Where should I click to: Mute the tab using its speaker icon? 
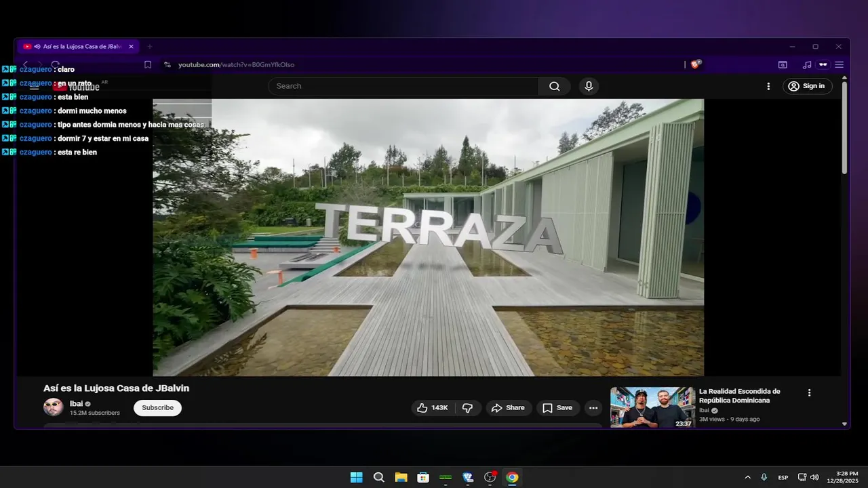coord(37,47)
